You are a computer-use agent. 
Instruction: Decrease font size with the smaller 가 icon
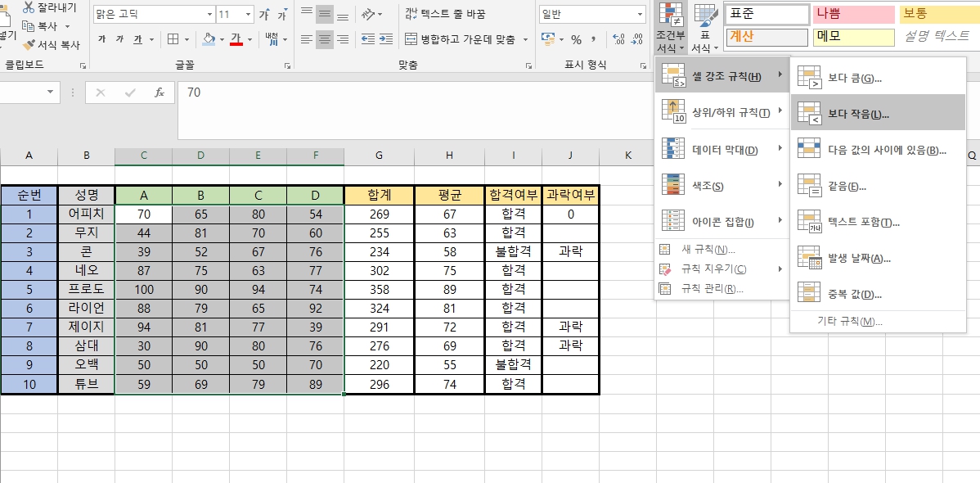282,14
